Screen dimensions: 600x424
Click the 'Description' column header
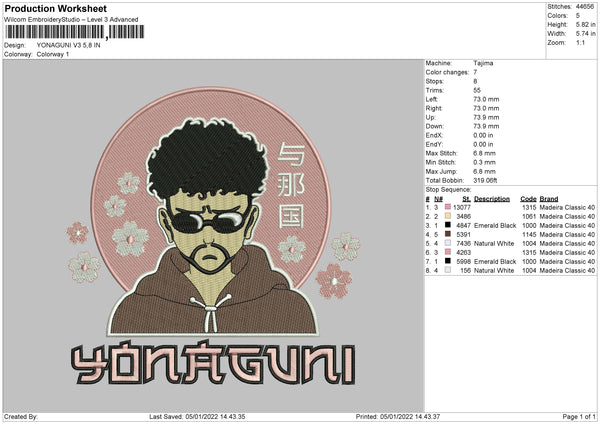492,199
